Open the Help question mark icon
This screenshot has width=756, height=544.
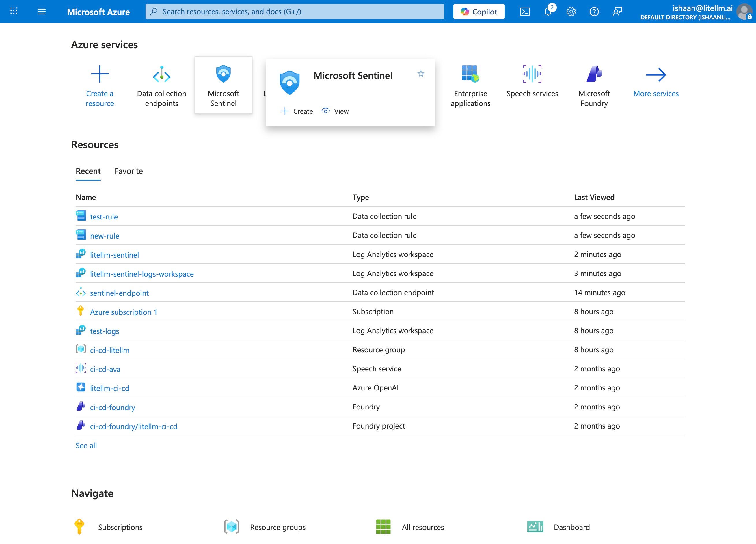[x=594, y=12]
